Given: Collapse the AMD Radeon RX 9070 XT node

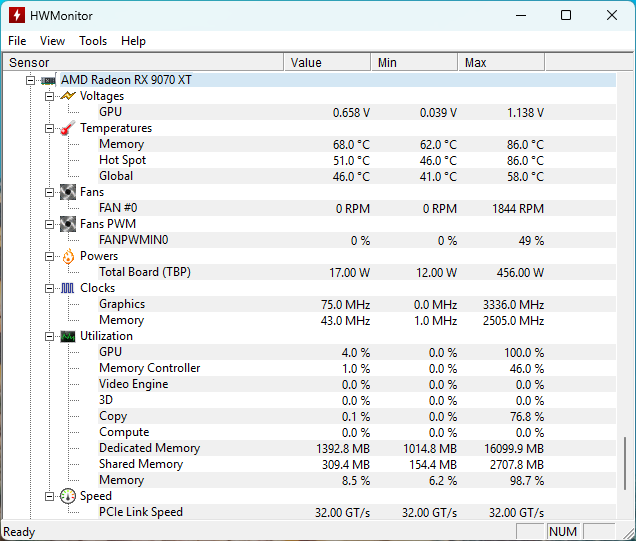Looking at the screenshot, I should coord(30,80).
